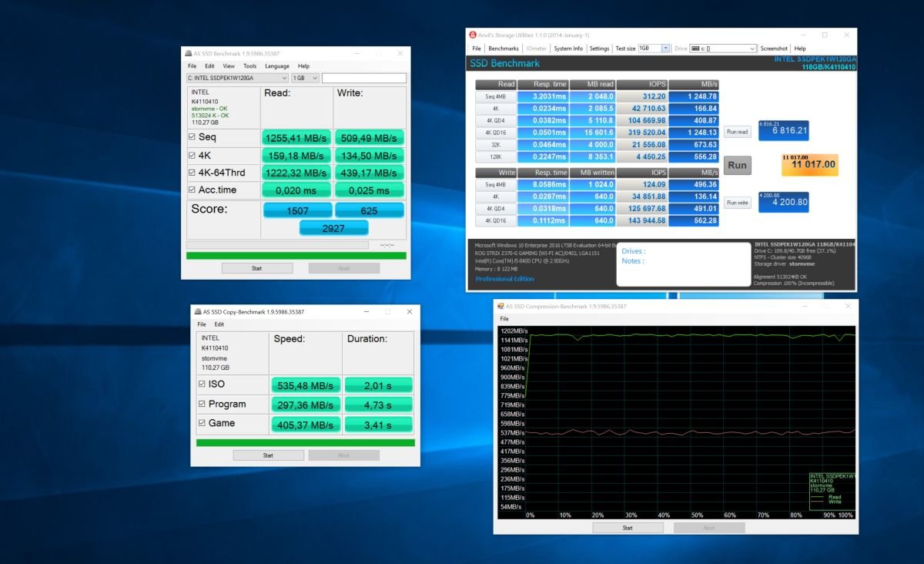The width and height of the screenshot is (924, 564).
Task: Click the empty text field beside 1 GB dropdown
Action: [x=363, y=78]
